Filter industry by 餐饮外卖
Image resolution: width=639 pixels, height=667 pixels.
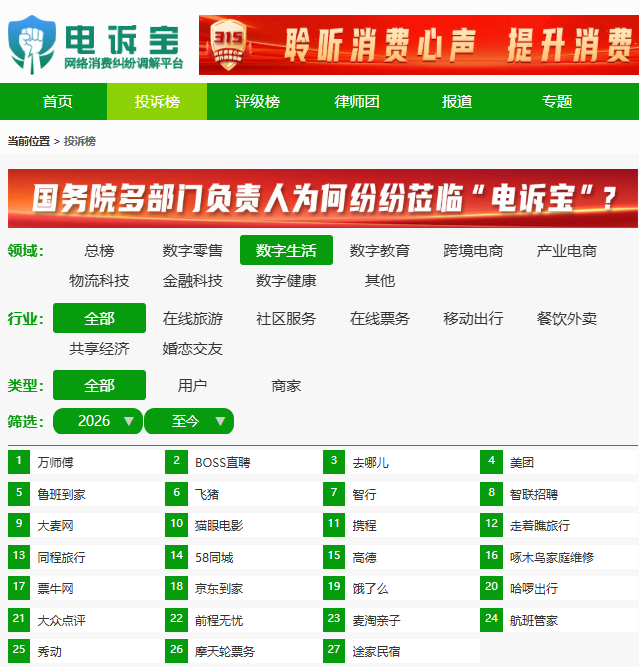(x=566, y=318)
